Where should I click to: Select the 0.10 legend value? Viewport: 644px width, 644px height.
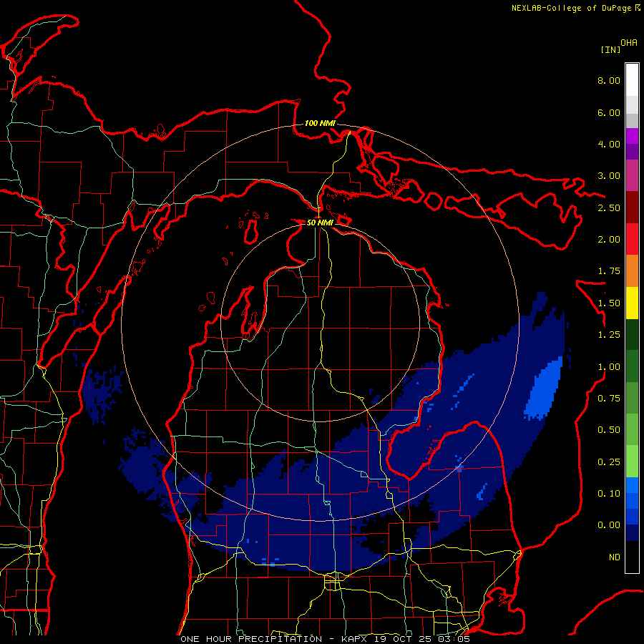tap(609, 494)
